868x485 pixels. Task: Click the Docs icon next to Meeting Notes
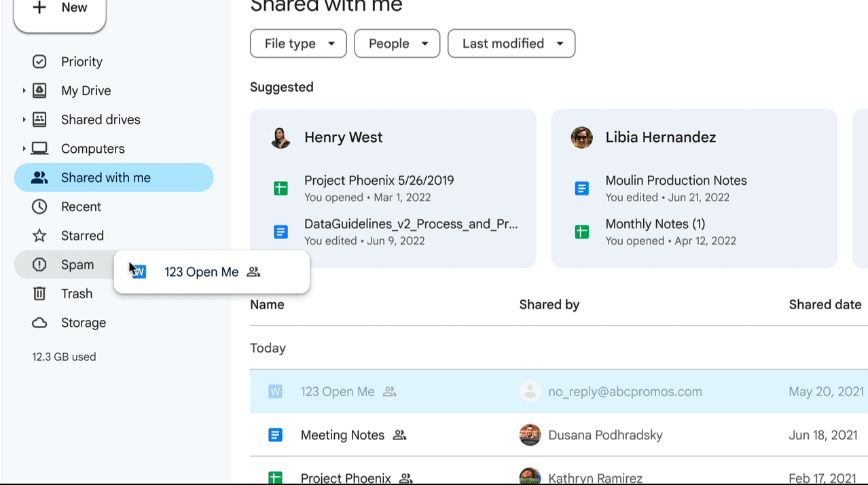coord(276,435)
